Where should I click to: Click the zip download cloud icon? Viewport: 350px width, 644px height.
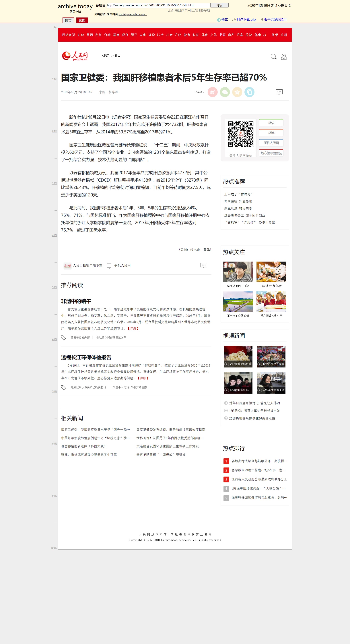pos(234,19)
